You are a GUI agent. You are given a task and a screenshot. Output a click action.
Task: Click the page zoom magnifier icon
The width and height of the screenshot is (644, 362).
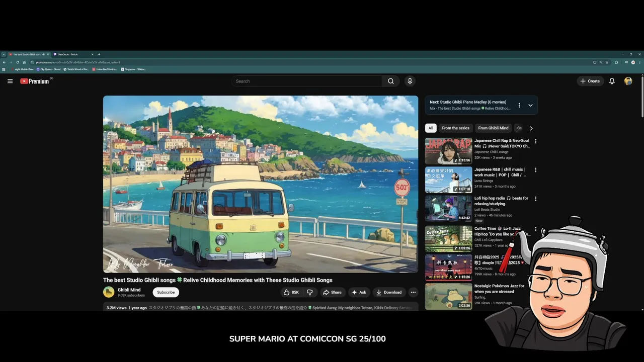(601, 62)
